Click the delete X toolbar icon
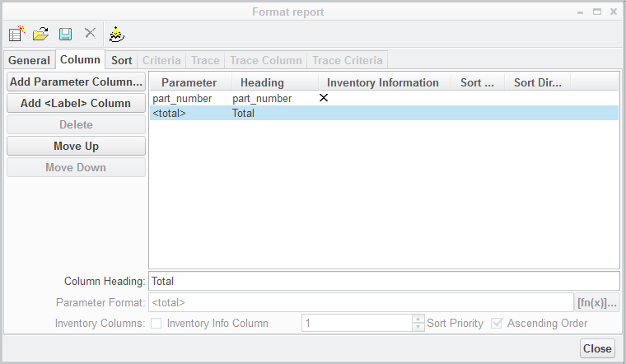 (x=91, y=33)
